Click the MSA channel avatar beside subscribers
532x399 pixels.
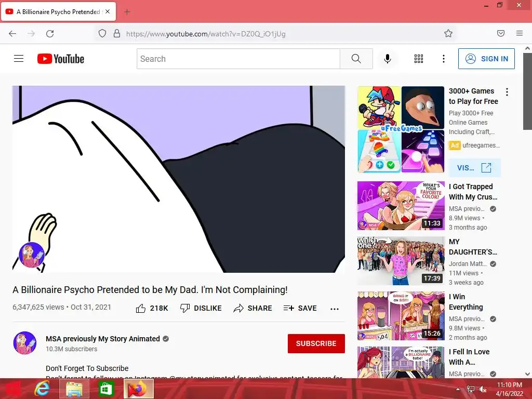pos(25,343)
